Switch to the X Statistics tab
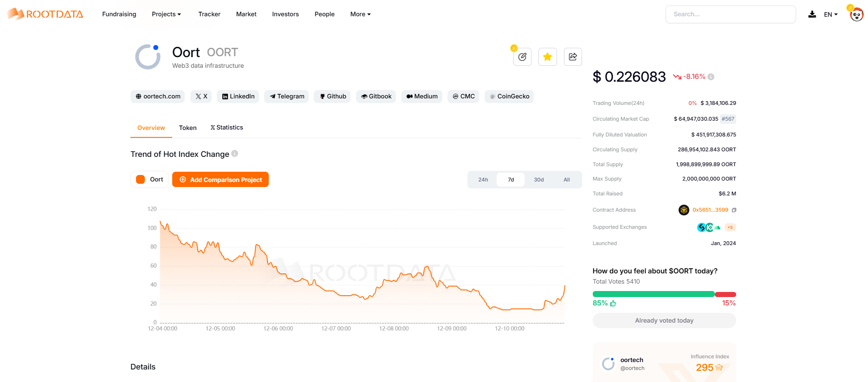The height and width of the screenshot is (382, 868). click(227, 128)
